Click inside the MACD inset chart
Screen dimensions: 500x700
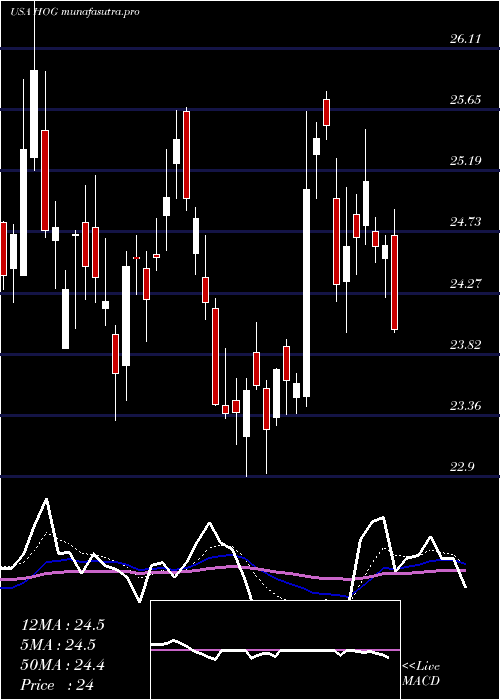275,650
